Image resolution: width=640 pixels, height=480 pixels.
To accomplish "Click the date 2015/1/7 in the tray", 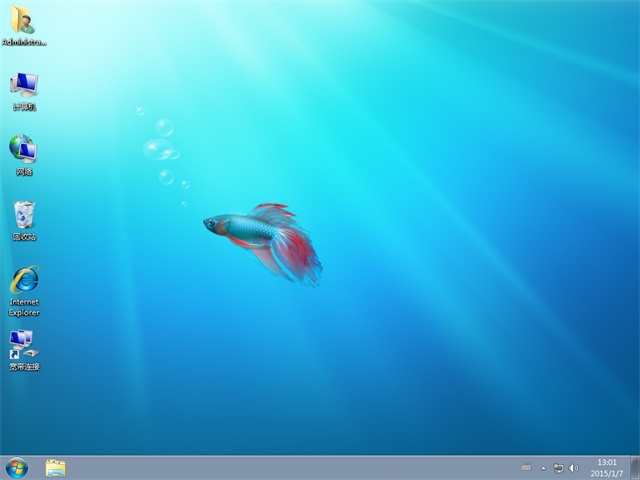I will pos(605,473).
